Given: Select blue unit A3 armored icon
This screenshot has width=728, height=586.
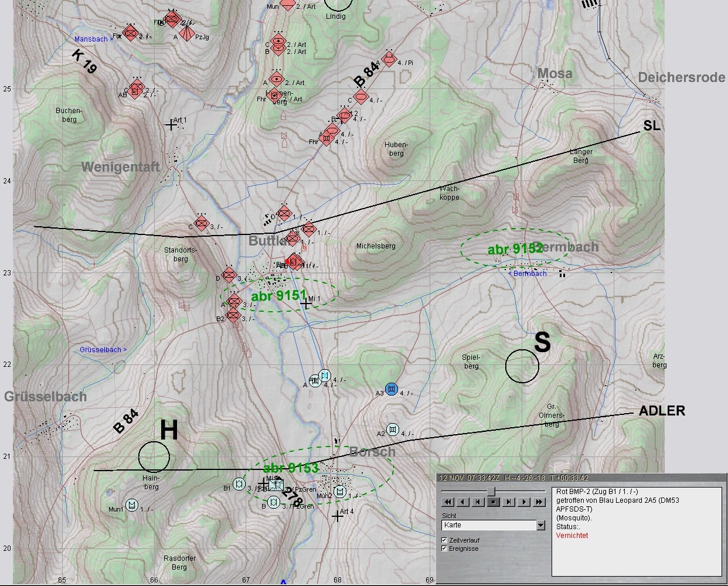Looking at the screenshot, I should 392,389.
